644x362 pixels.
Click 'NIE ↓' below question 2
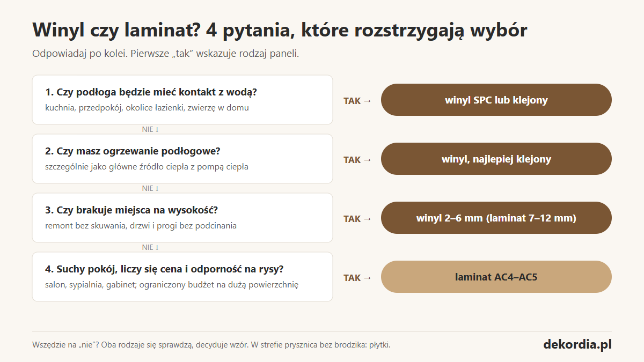[x=151, y=188]
